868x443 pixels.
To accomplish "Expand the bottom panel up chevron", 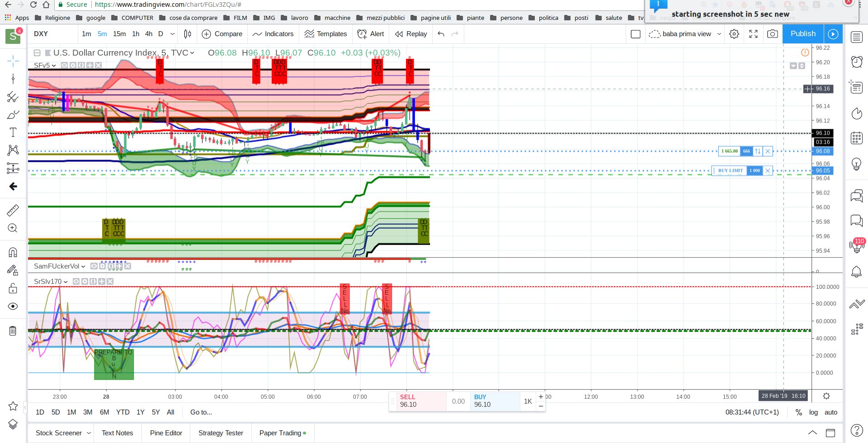I will [x=812, y=433].
